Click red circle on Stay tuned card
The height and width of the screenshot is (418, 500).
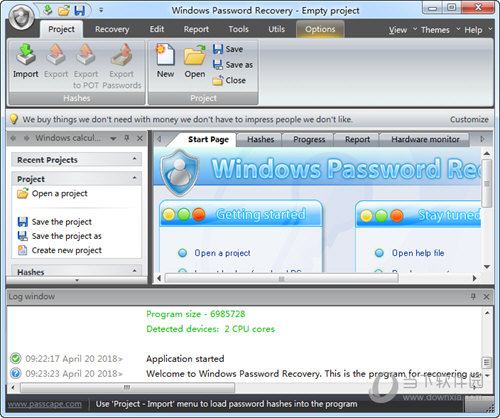(397, 216)
